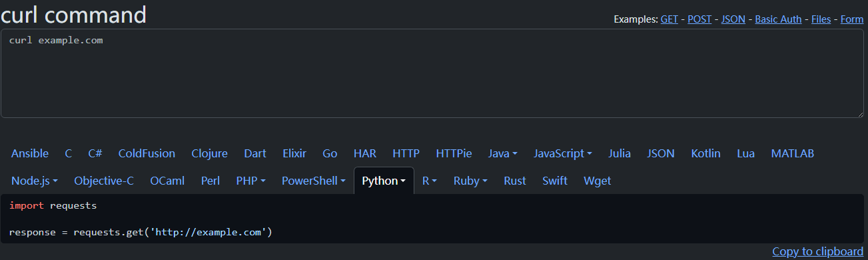The height and width of the screenshot is (260, 868).
Task: Open the R language dropdown
Action: click(x=430, y=181)
